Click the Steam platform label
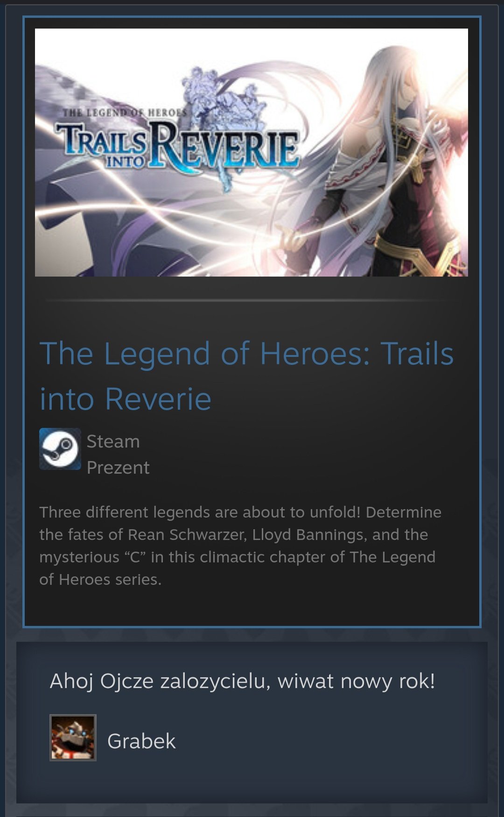Screen dimensions: 504x817 coord(113,441)
